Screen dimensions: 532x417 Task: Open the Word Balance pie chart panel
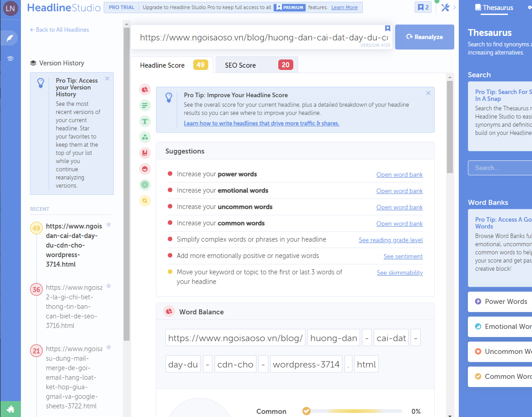145,89
